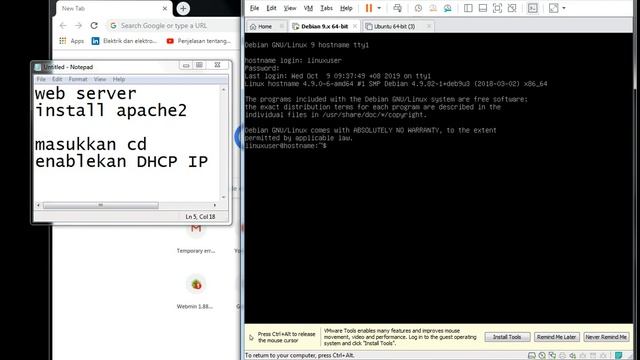Open Notepad File menu
The height and width of the screenshot is (360, 640).
[41, 79]
